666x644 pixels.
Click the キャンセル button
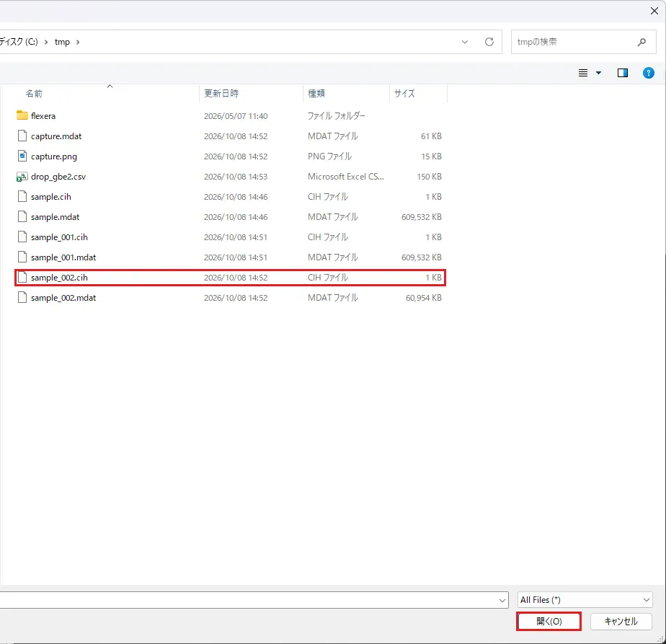tap(621, 622)
